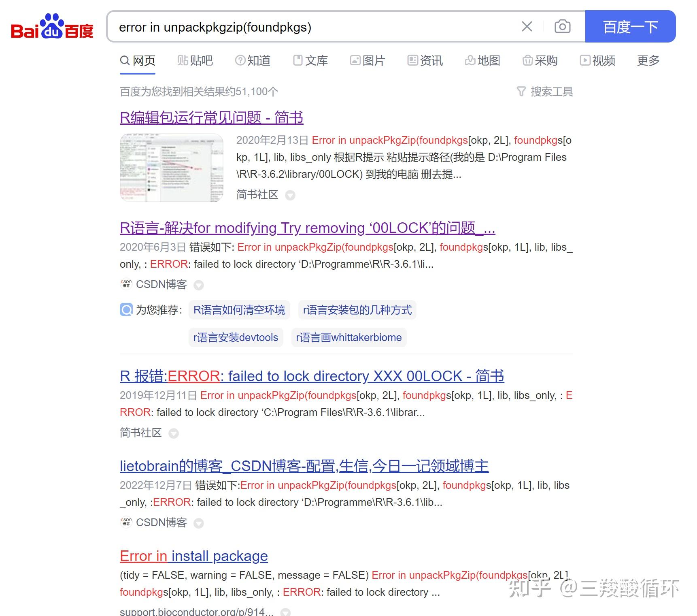This screenshot has width=697, height=616.
Task: Click the CSDN博客 source logo
Action: point(126,284)
